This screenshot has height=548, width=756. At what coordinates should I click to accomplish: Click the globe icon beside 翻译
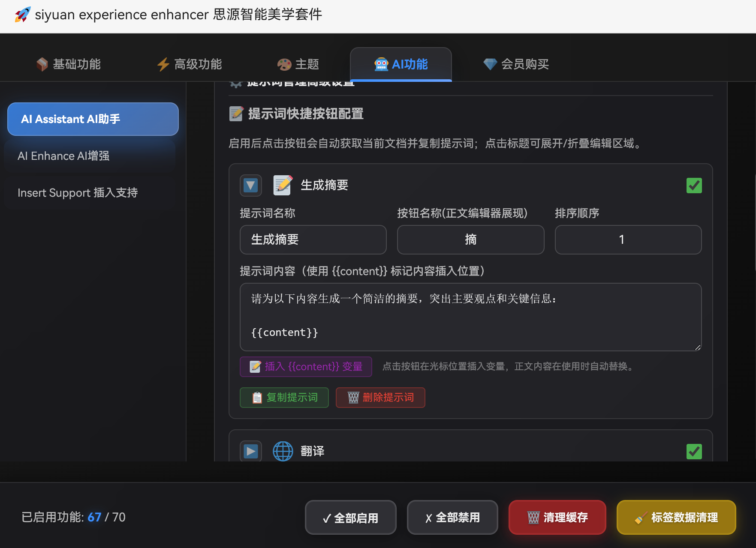283,451
